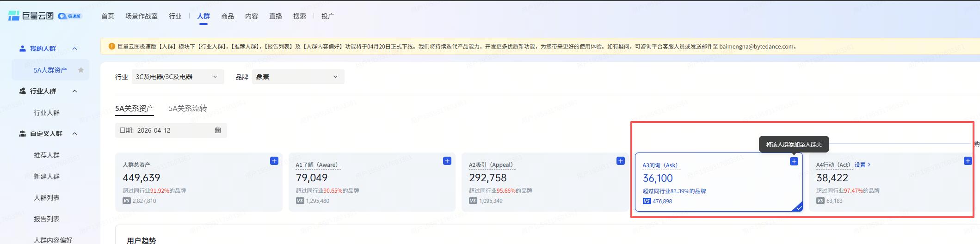Click VS badge under A2吸引
Screen dimensions: 980x244
coord(473,201)
